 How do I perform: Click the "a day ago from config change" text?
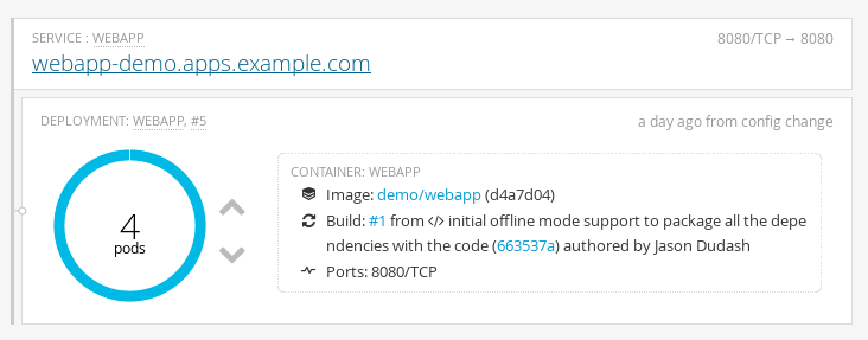pyautogui.click(x=735, y=121)
